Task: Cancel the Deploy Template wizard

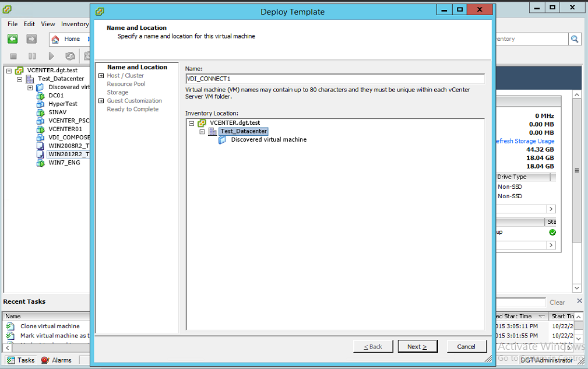Action: (467, 346)
